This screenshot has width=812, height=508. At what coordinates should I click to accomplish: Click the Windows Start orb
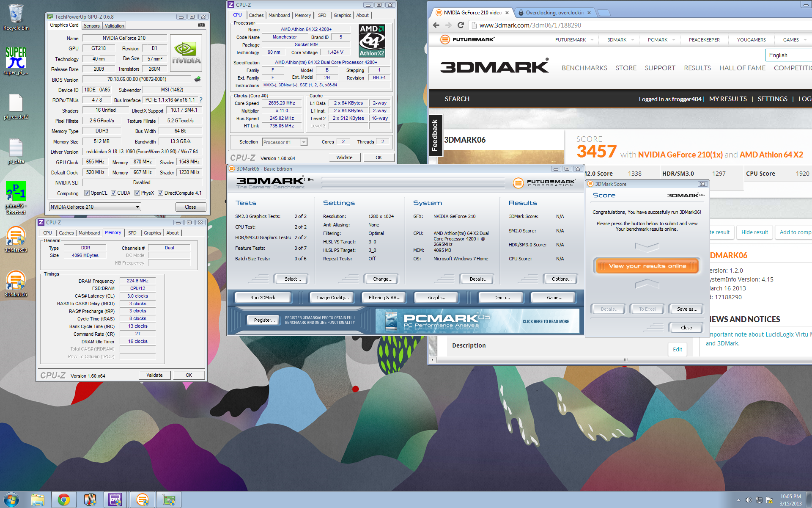click(11, 500)
